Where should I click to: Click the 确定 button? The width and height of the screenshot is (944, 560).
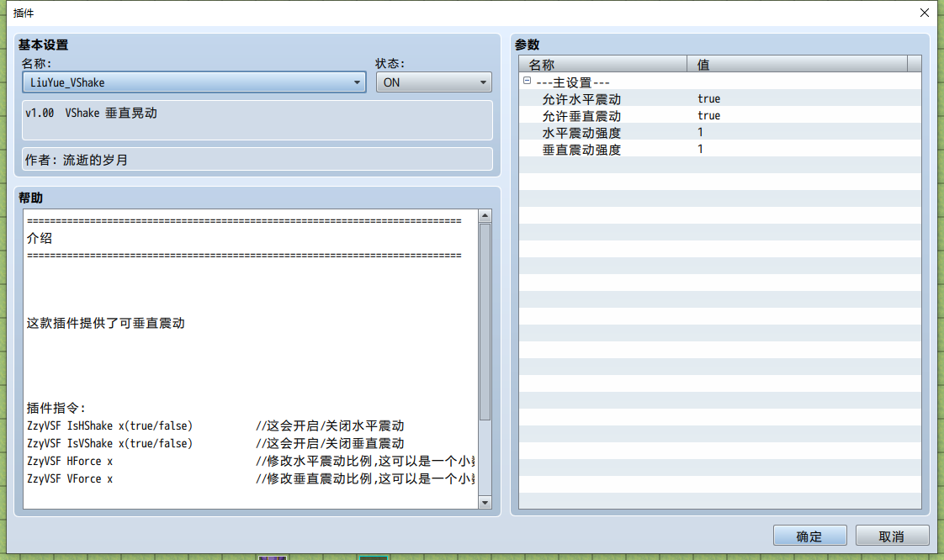click(x=809, y=536)
